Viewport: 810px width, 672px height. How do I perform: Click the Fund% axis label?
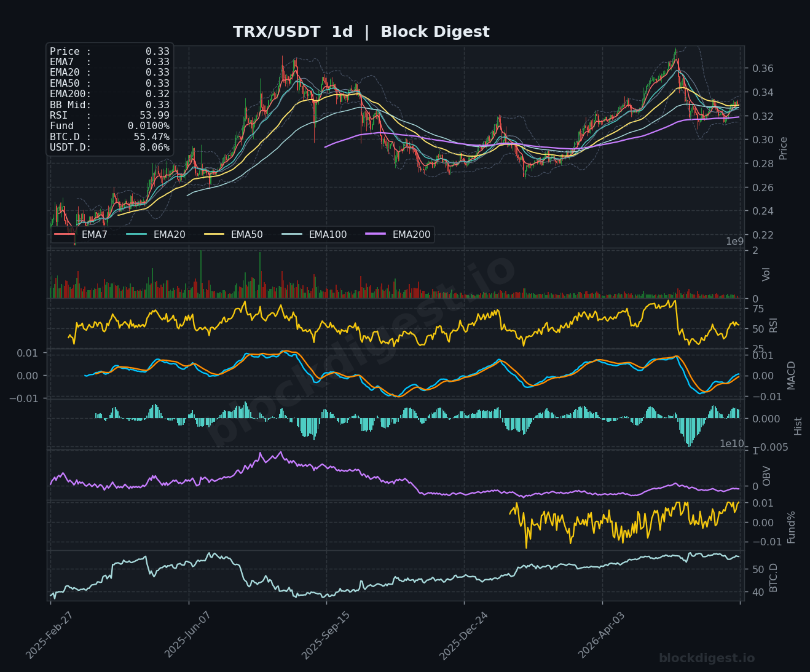pyautogui.click(x=792, y=527)
